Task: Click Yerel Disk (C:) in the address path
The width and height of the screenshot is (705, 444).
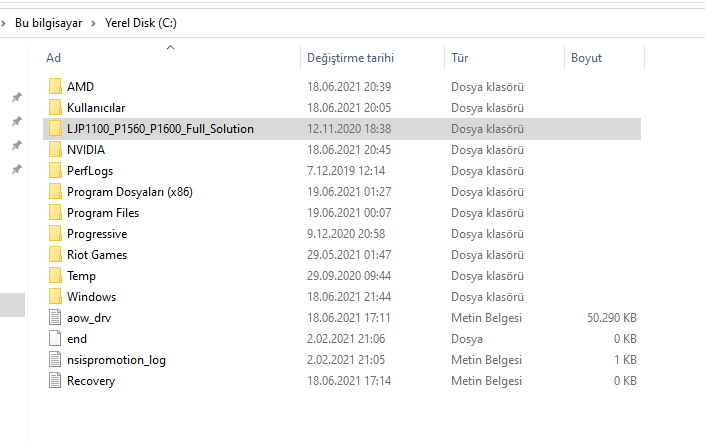Action: (x=140, y=23)
